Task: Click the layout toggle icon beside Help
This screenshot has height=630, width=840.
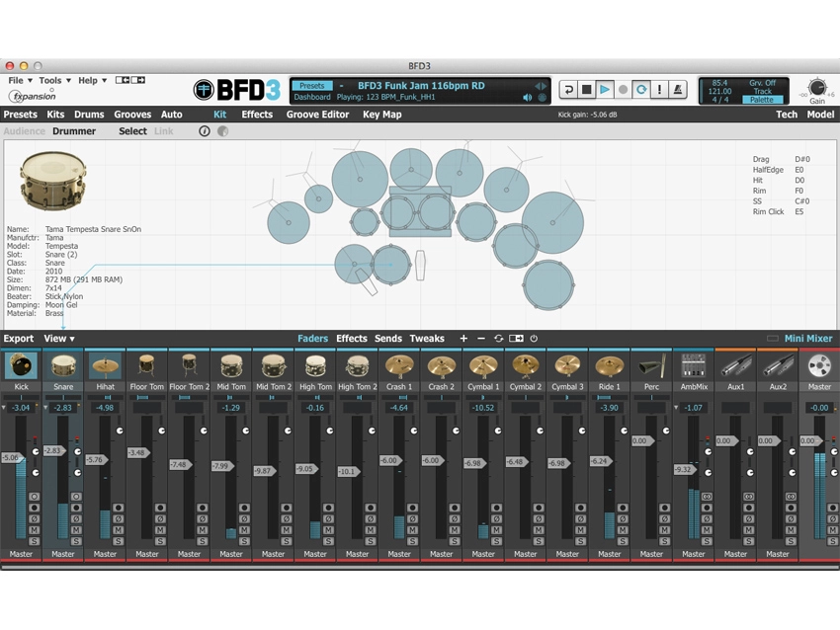Action: click(x=130, y=80)
